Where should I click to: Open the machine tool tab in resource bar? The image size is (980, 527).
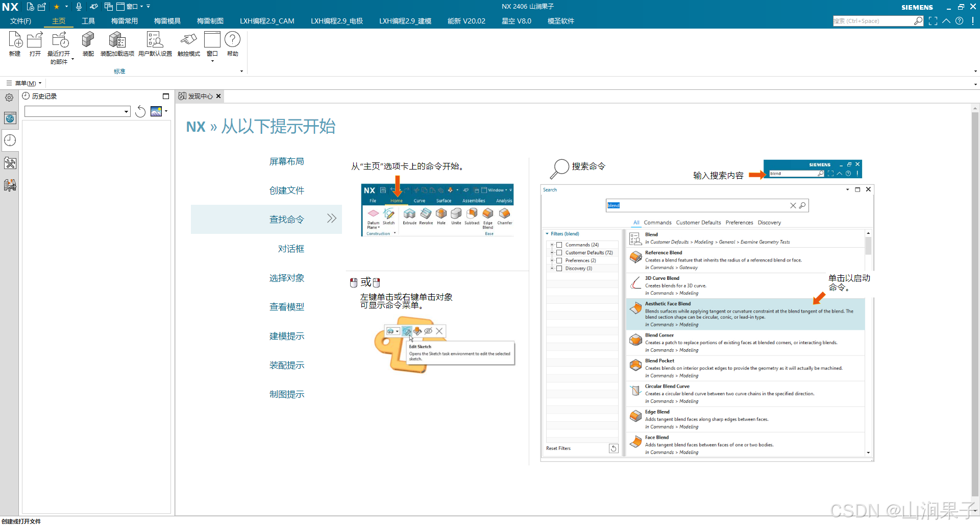coord(10,185)
